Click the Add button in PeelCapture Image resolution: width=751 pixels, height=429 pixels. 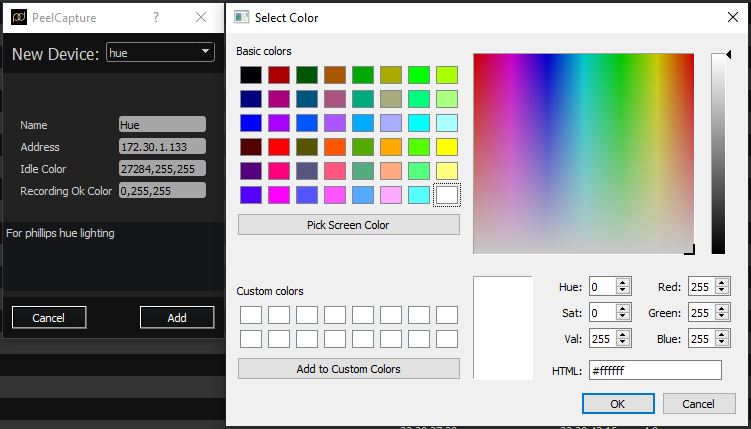(x=177, y=317)
